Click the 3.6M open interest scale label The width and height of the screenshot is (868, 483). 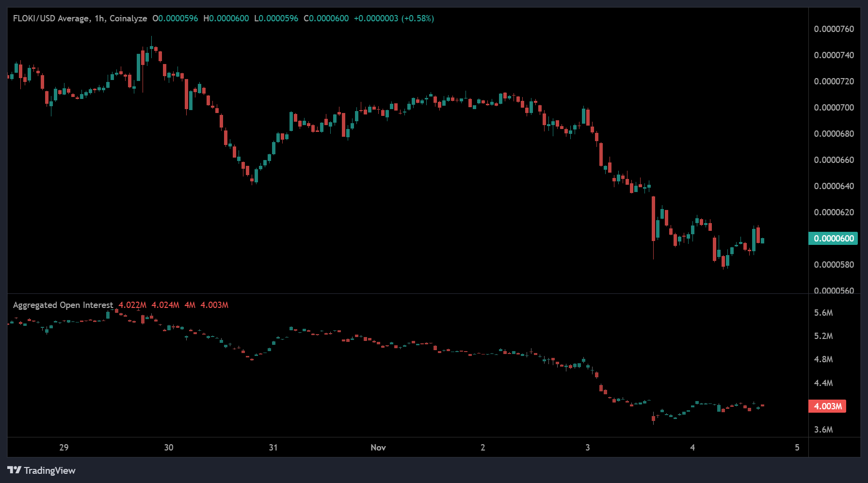tap(823, 430)
